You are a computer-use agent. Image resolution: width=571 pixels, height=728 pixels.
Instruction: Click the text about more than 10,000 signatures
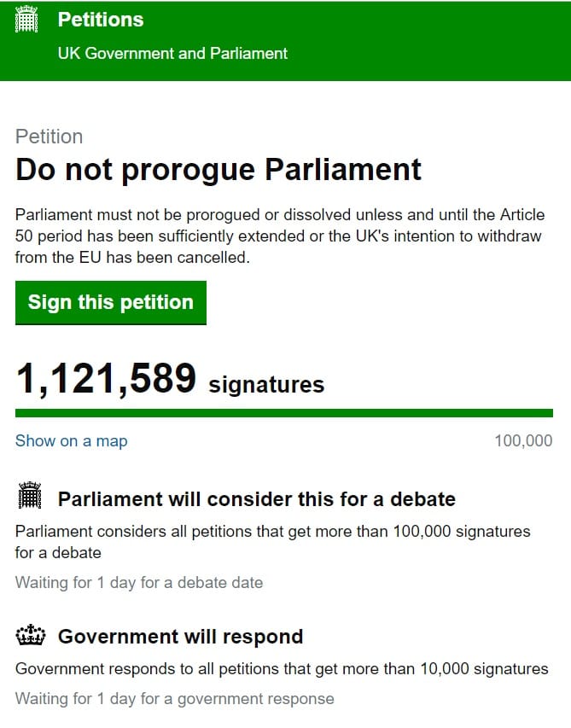click(x=282, y=669)
